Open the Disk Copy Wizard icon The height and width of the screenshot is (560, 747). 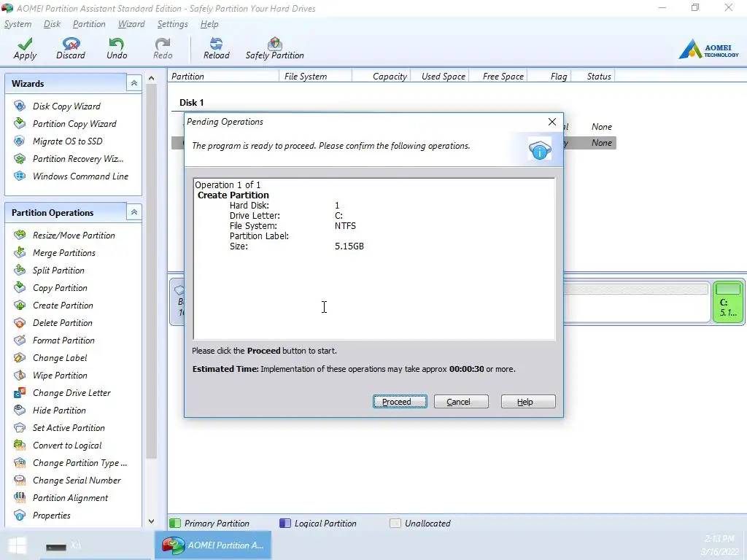click(x=20, y=106)
